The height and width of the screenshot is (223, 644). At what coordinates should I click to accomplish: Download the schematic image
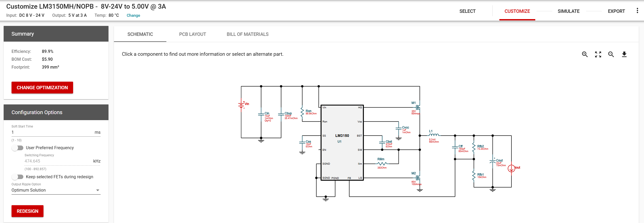coord(624,54)
